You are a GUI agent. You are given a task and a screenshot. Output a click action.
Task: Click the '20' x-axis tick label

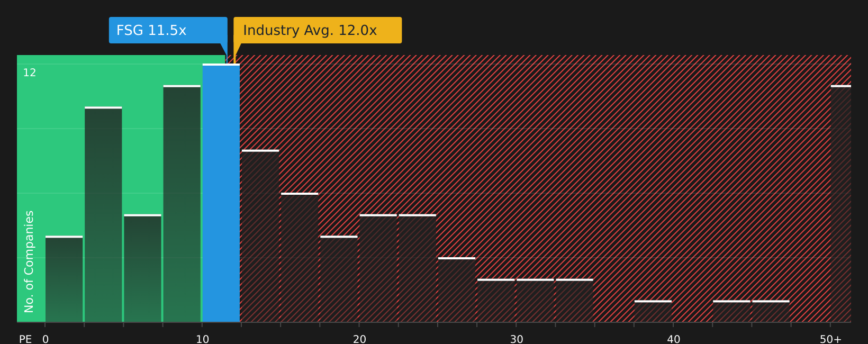pos(360,339)
